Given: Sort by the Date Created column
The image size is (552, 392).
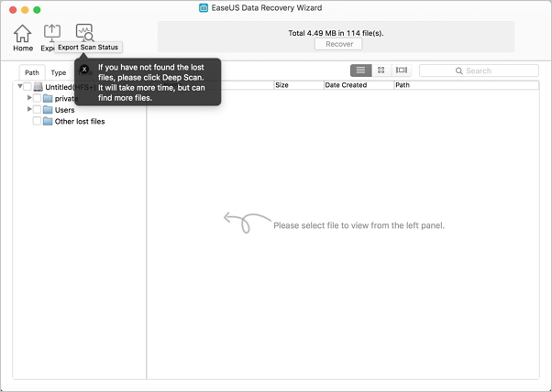Looking at the screenshot, I should tap(359, 85).
